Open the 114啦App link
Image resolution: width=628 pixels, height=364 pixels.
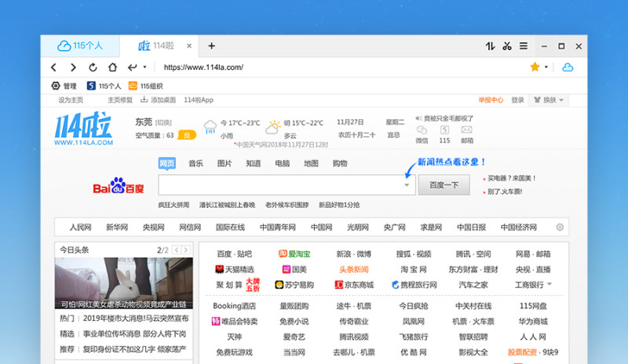pos(199,100)
